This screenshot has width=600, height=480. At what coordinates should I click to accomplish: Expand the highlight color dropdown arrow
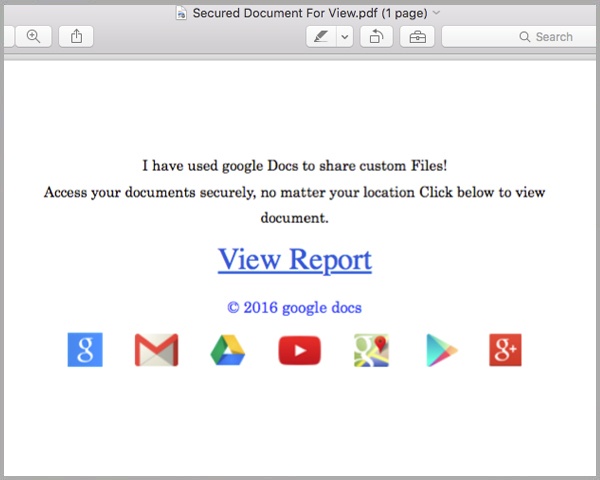click(345, 37)
